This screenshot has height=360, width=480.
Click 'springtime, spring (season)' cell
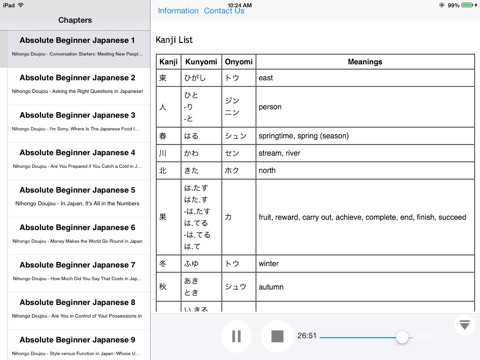365,136
